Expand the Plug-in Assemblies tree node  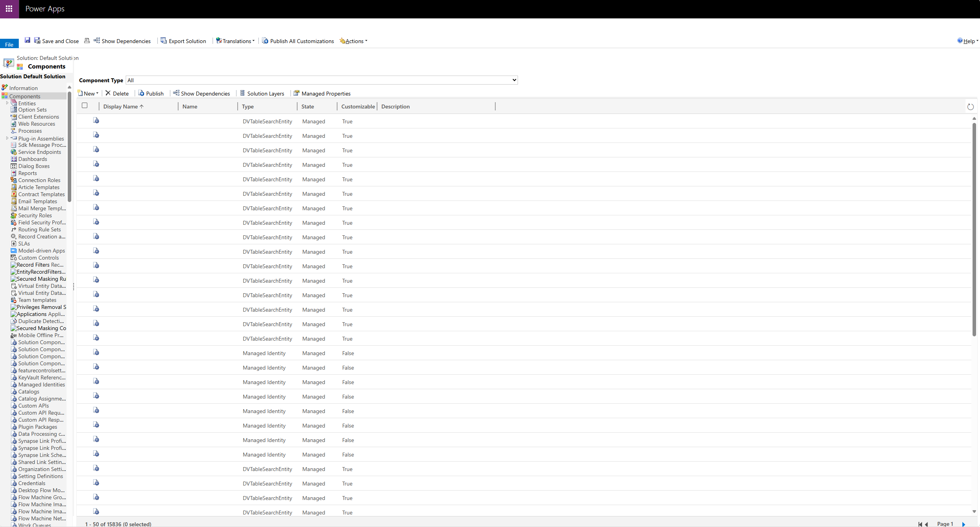7,138
